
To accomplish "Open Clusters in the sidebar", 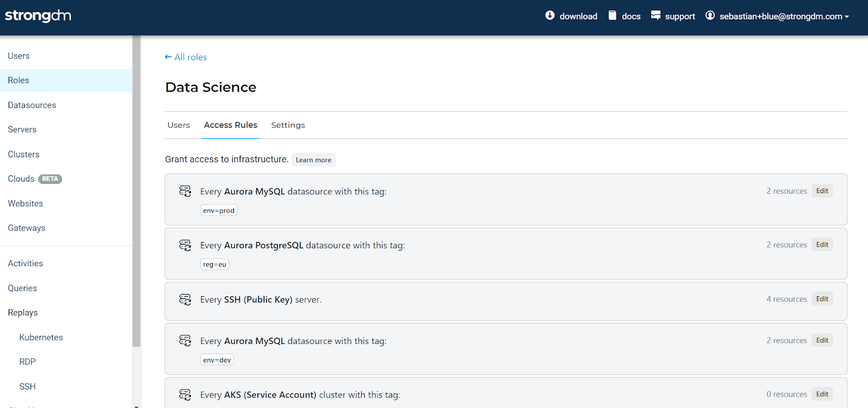I will (66, 155).
